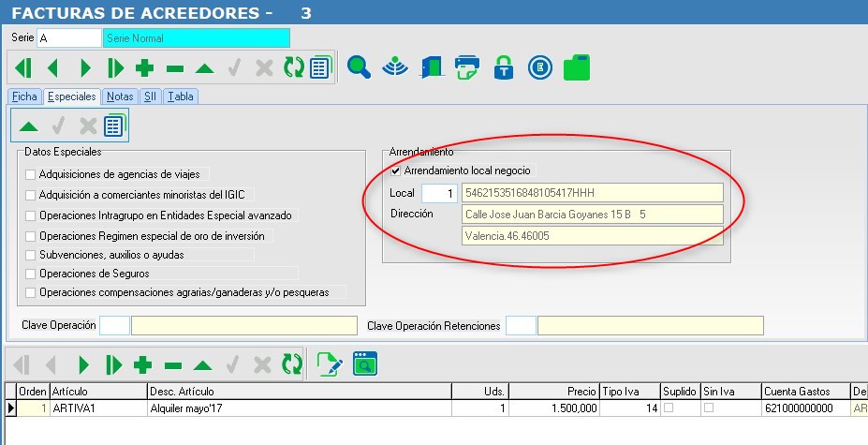Enable Operaciones Intragrupo en Entidades Especial
868x445 pixels.
31,215
